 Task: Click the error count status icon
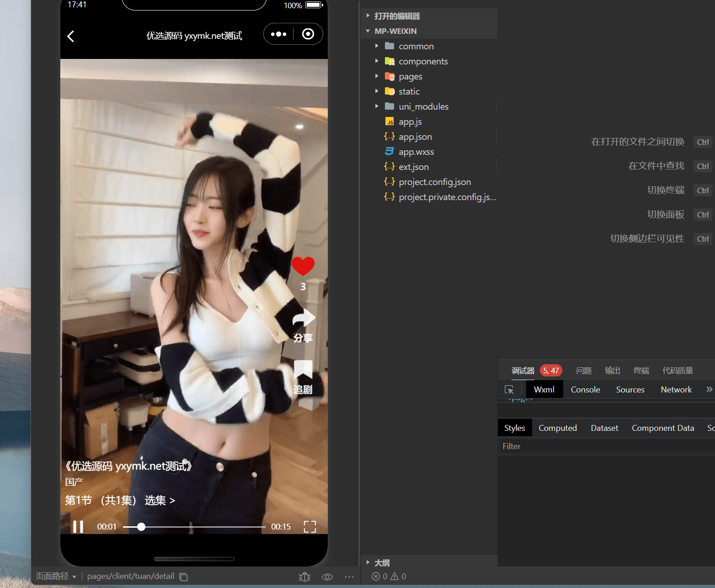coord(376,577)
